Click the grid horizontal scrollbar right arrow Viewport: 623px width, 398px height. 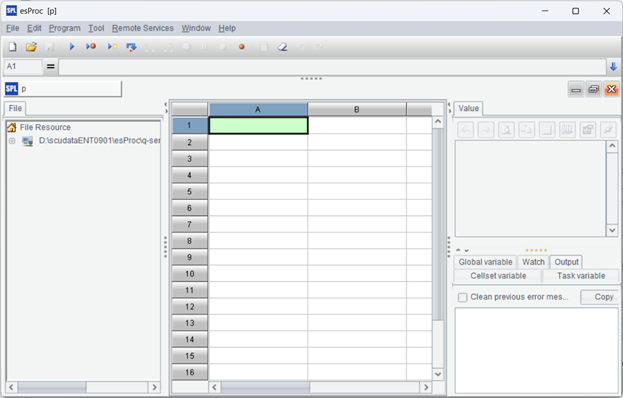(426, 387)
